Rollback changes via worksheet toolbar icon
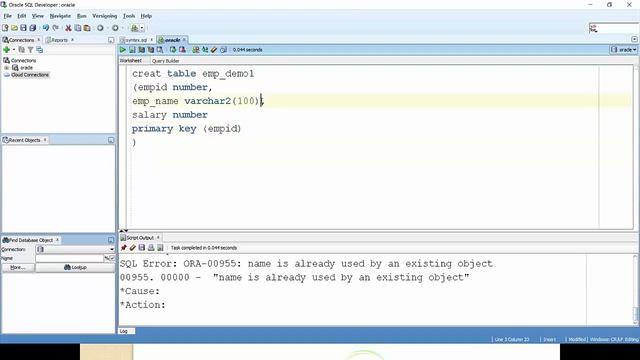Viewport: 640px width, 360px height. [182, 50]
